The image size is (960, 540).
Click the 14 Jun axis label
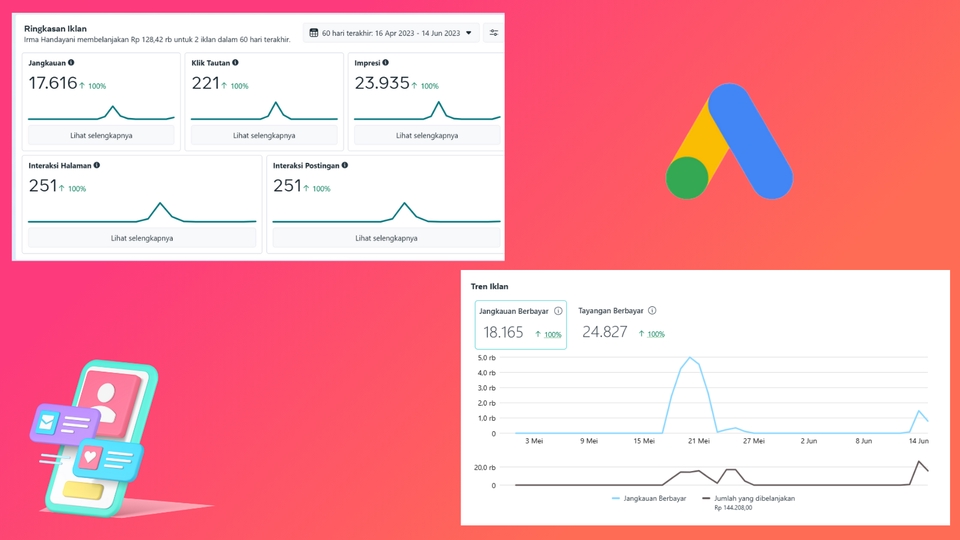click(918, 441)
